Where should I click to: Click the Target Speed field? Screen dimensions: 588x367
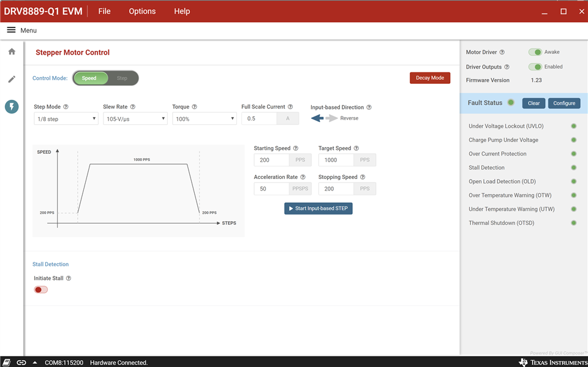[336, 160]
